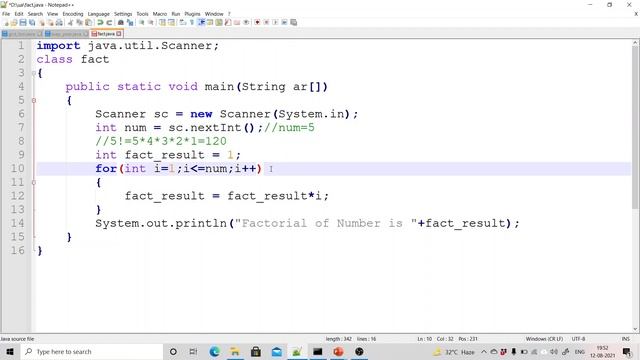The image size is (640, 360).
Task: Collapse the main method fold marker at line 5
Action: click(x=34, y=100)
